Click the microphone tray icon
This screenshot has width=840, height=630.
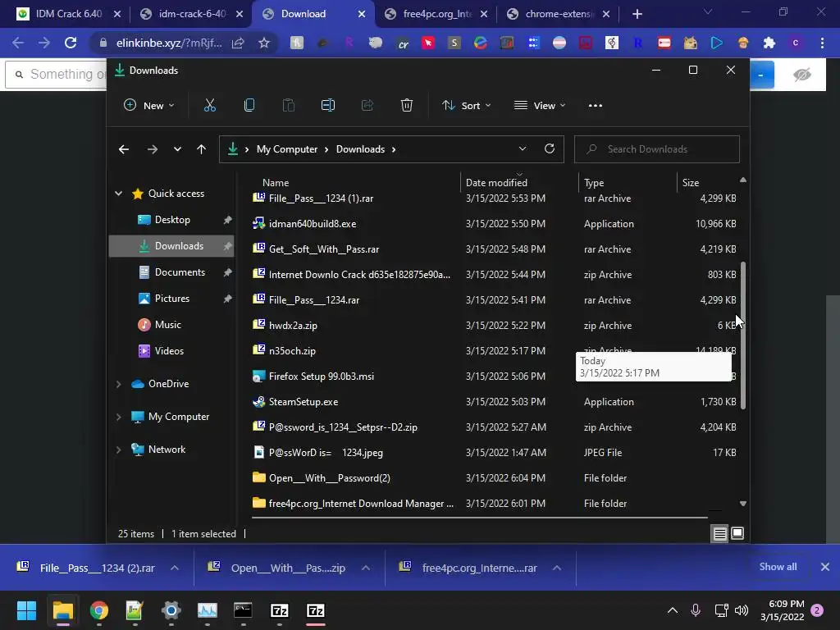(x=696, y=610)
